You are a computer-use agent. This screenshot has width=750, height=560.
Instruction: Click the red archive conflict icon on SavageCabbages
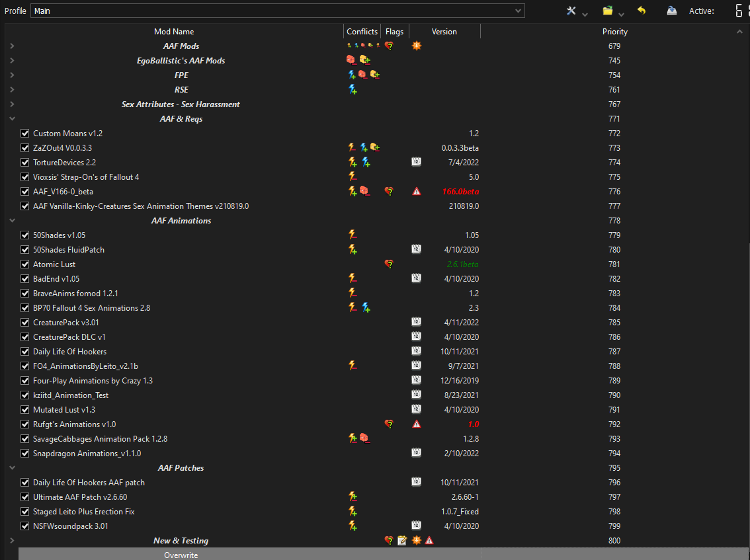[364, 438]
